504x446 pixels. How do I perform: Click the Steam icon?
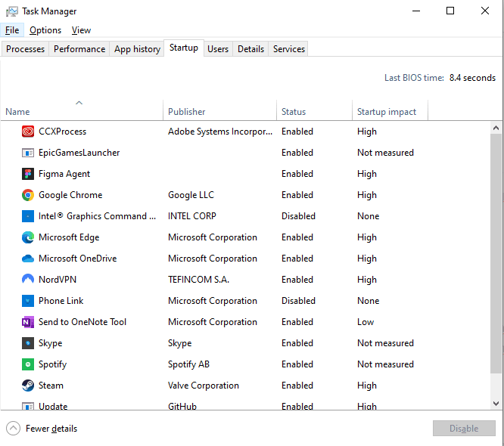pos(28,386)
